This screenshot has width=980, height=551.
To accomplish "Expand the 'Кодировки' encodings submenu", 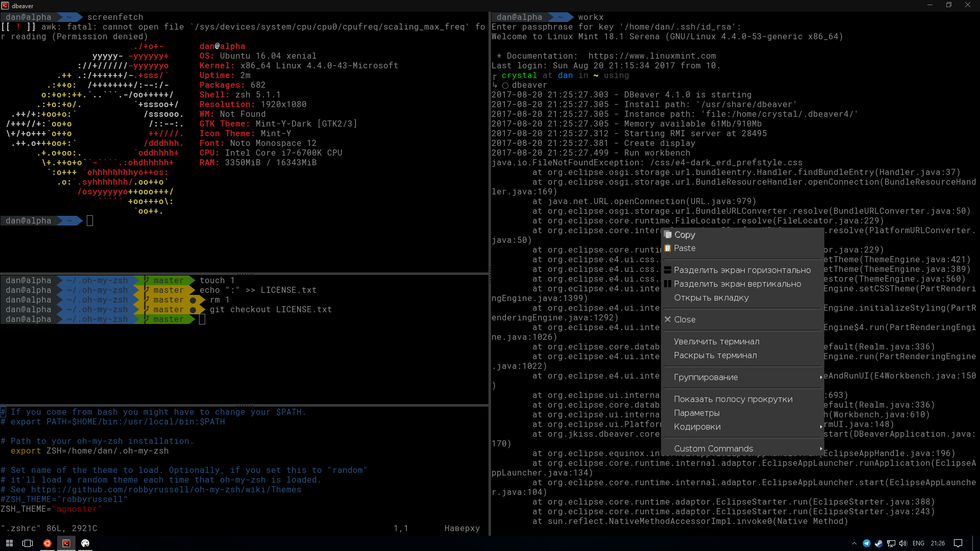I will pyautogui.click(x=743, y=427).
